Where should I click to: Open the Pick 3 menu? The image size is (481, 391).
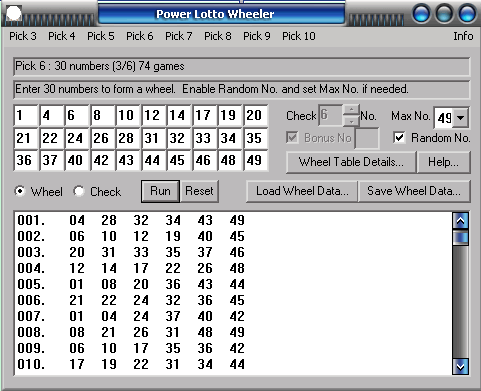[23, 36]
